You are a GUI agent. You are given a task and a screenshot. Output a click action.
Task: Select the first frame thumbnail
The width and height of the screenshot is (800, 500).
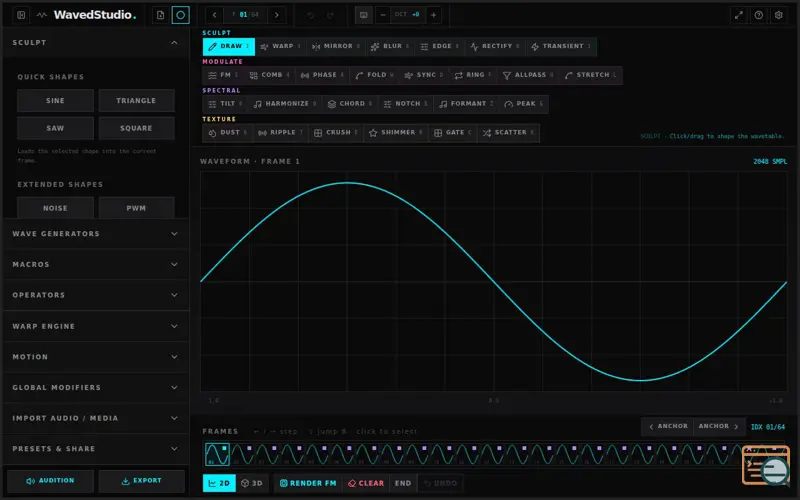coord(217,454)
